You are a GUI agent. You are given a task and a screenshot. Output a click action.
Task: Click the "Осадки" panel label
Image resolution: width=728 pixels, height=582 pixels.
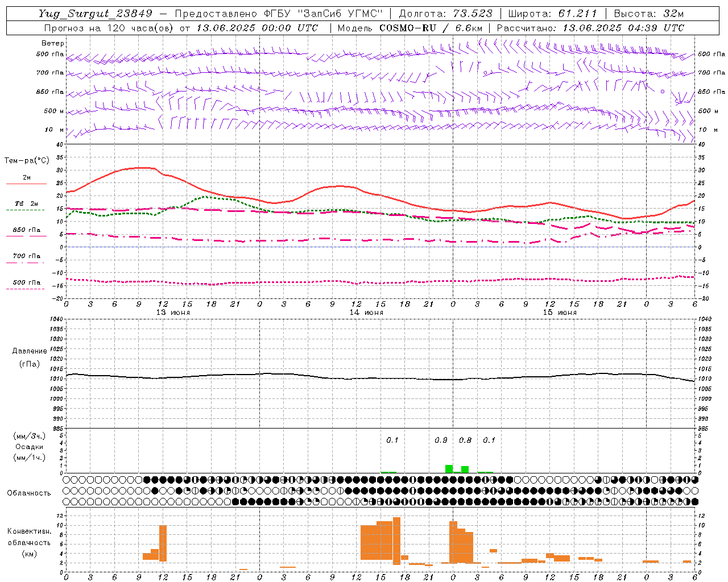pyautogui.click(x=30, y=447)
